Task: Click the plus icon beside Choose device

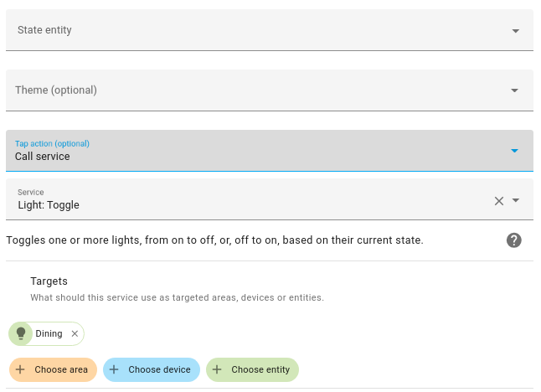Action: [x=114, y=369]
